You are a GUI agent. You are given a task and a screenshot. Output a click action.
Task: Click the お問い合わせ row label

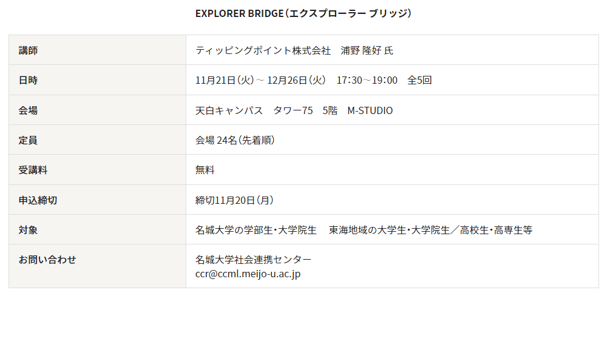point(47,260)
